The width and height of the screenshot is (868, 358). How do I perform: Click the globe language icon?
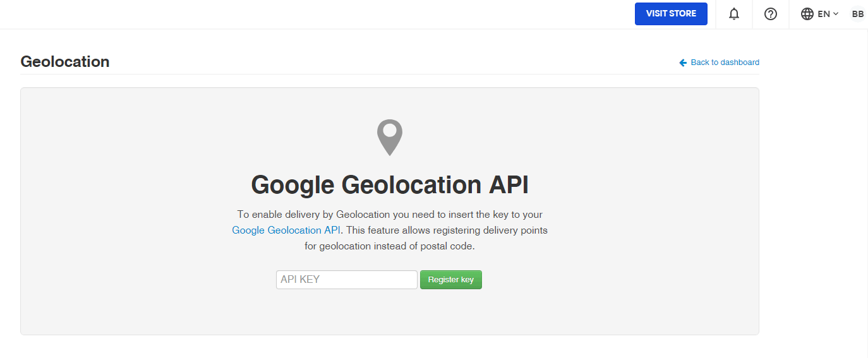point(807,14)
